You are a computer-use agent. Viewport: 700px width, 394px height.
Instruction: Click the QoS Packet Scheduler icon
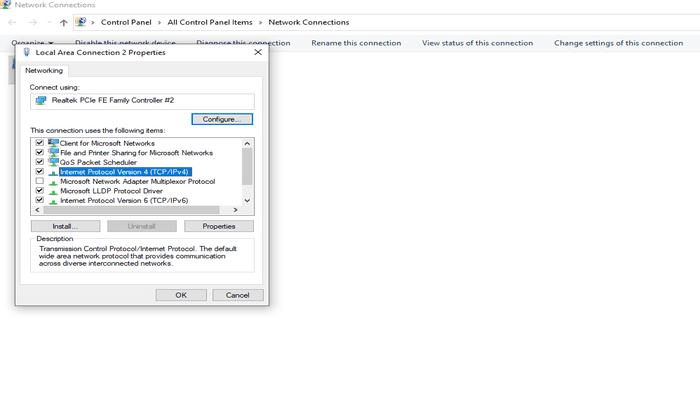53,162
